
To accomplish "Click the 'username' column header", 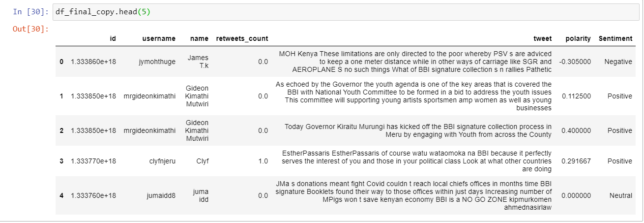I will pyautogui.click(x=158, y=38).
